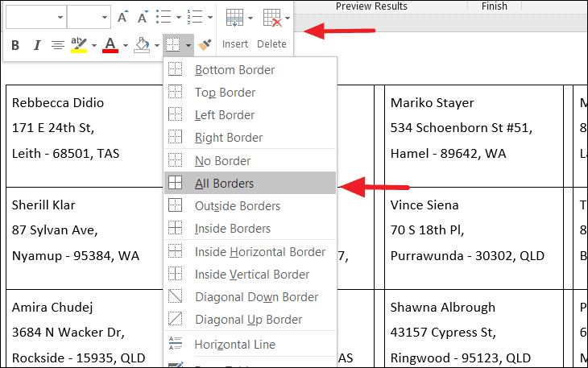Choose Top Border from menu

click(x=251, y=92)
